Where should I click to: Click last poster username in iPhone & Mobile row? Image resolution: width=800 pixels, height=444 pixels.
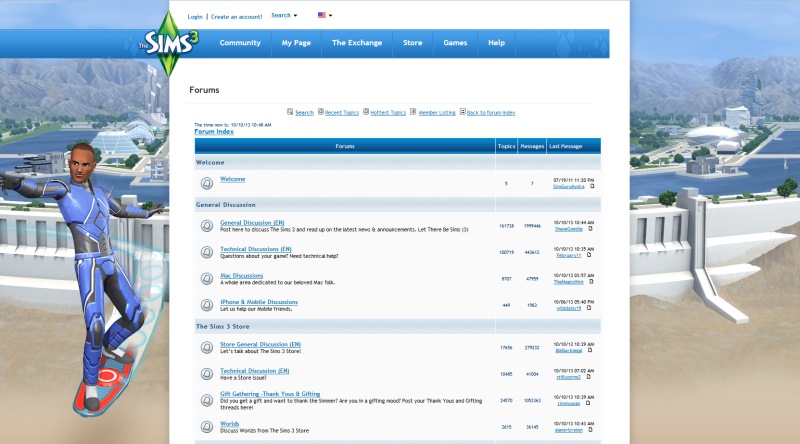point(568,308)
